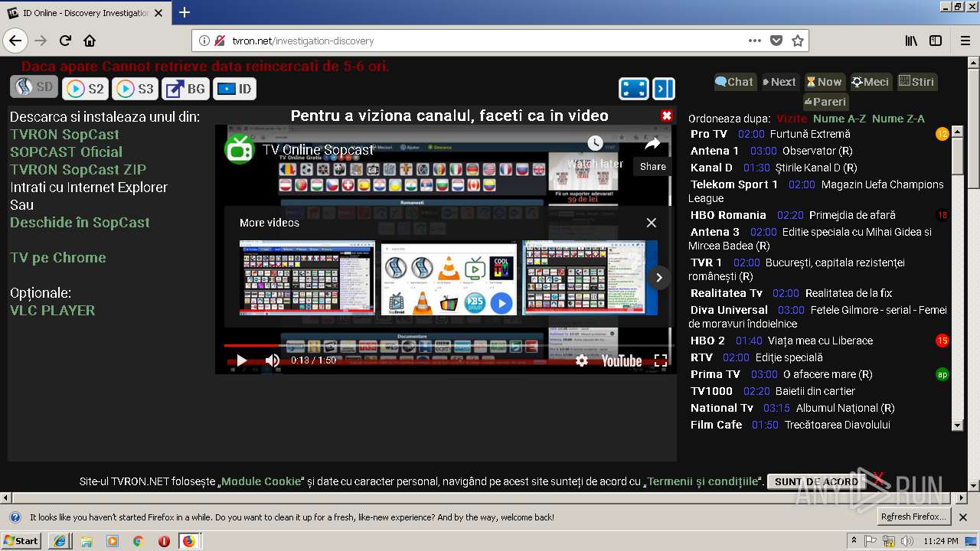Select Realitatea Tv channel

(x=727, y=293)
